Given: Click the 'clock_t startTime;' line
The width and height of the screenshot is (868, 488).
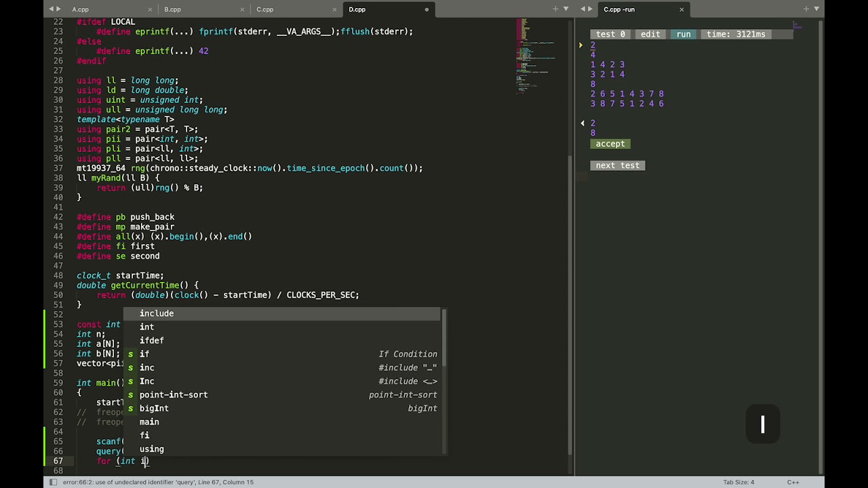Looking at the screenshot, I should point(120,275).
